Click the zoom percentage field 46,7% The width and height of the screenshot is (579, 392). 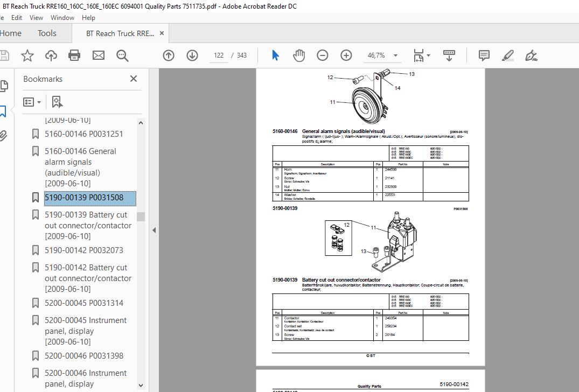click(376, 55)
